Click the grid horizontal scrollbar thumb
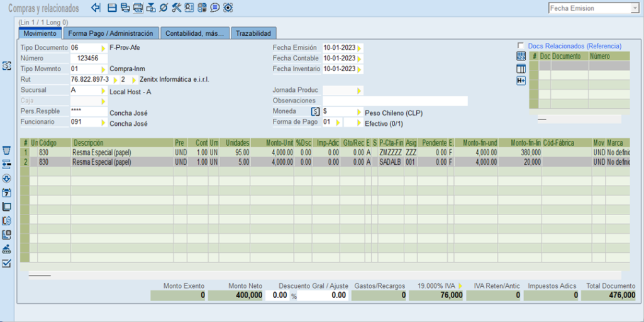 tap(40, 275)
